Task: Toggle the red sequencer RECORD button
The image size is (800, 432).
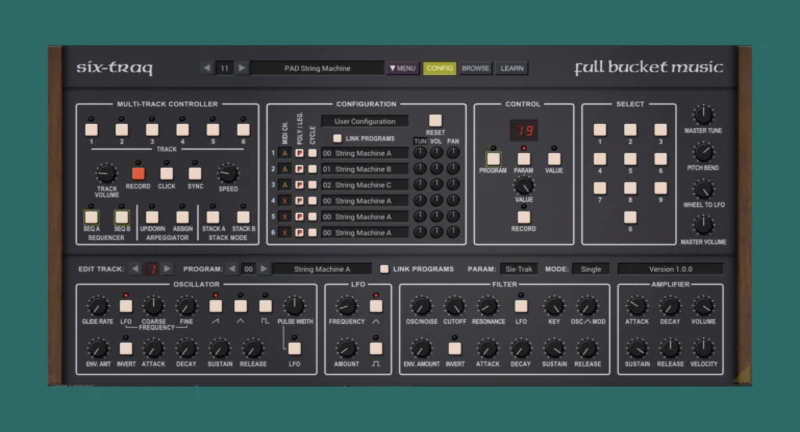Action: 138,173
